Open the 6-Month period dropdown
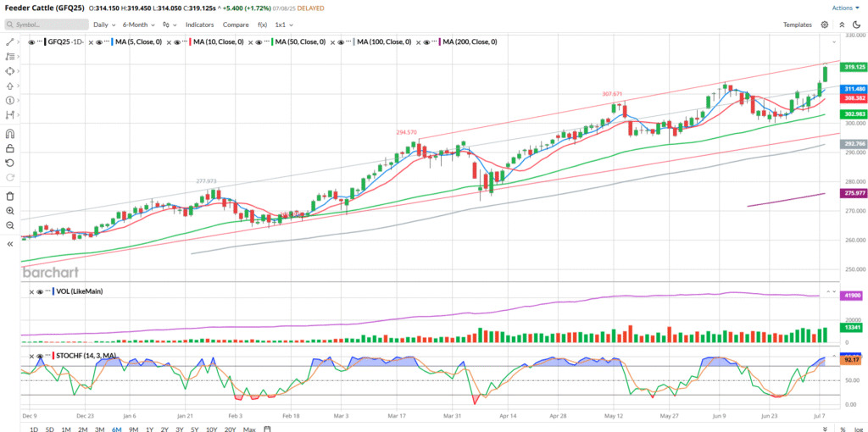The width and height of the screenshot is (868, 432). (x=138, y=25)
